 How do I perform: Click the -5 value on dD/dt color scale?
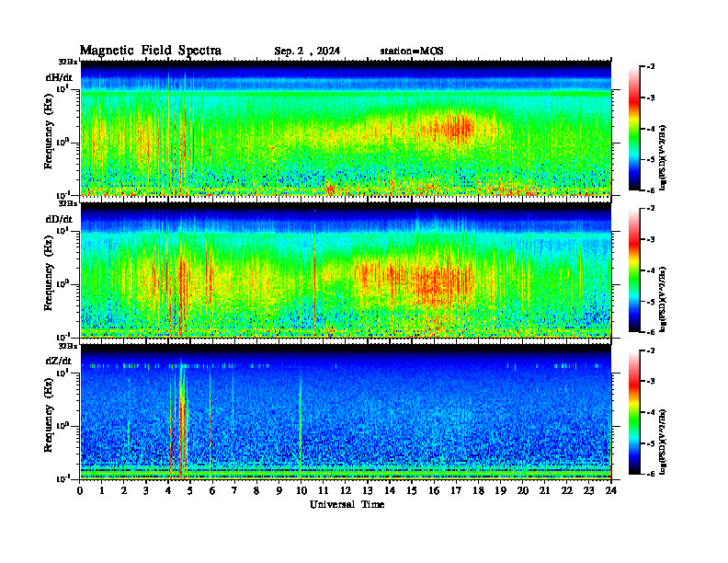click(651, 302)
